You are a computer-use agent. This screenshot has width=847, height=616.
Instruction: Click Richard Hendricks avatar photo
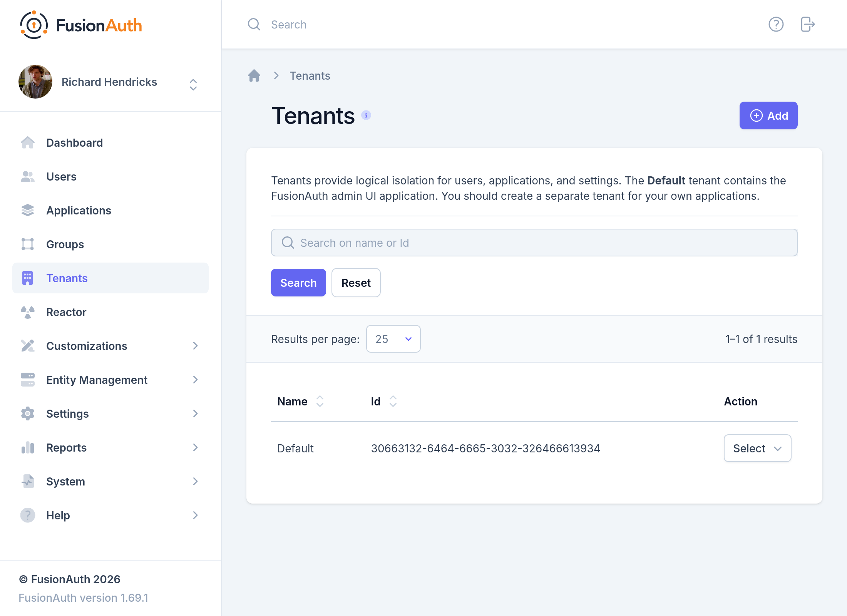[35, 82]
